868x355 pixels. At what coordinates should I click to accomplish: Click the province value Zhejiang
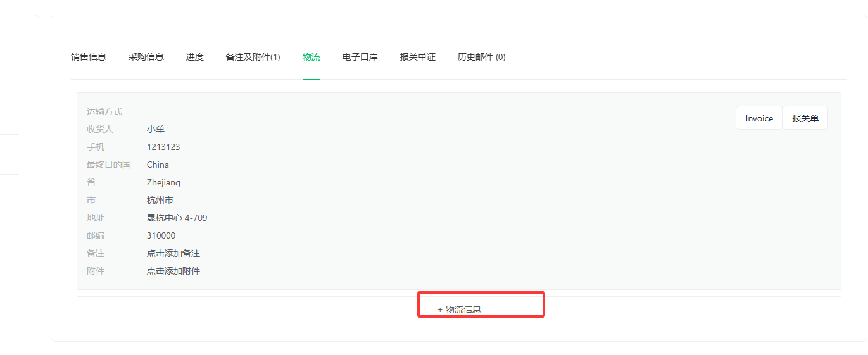pos(164,182)
